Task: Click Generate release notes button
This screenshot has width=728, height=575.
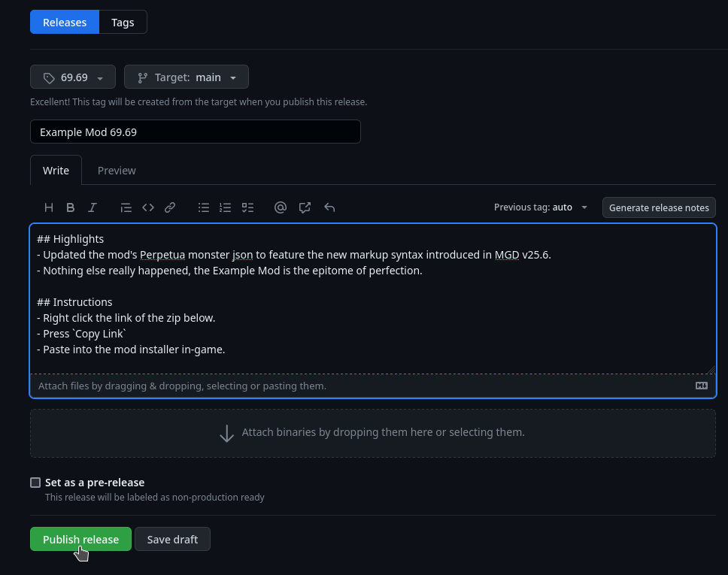Action: tap(659, 208)
